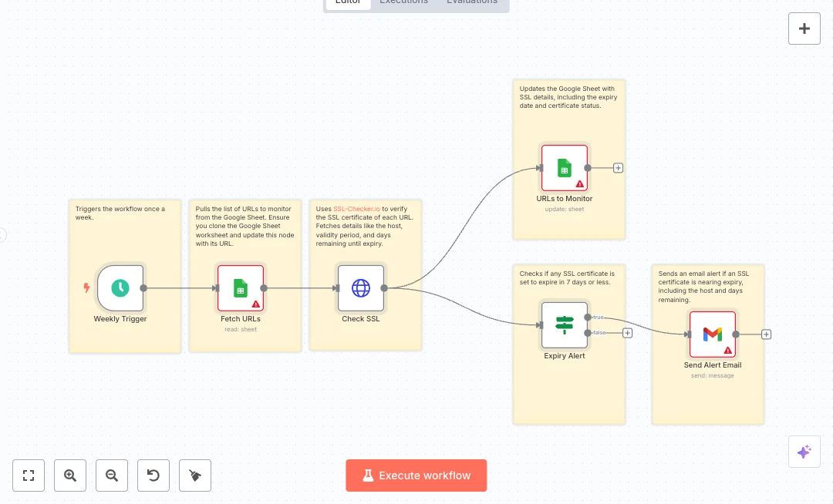Click the fit-to-view canvas icon
833x504 pixels.
[29, 475]
